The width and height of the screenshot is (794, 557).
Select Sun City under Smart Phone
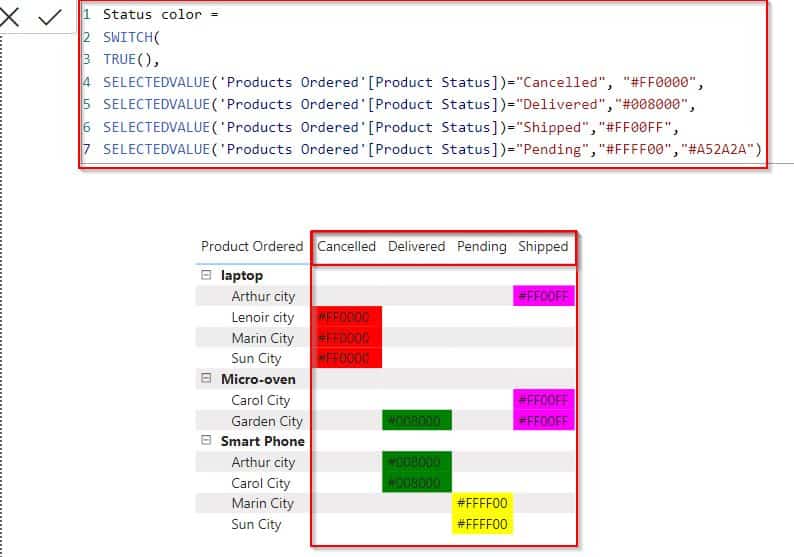pyautogui.click(x=256, y=524)
